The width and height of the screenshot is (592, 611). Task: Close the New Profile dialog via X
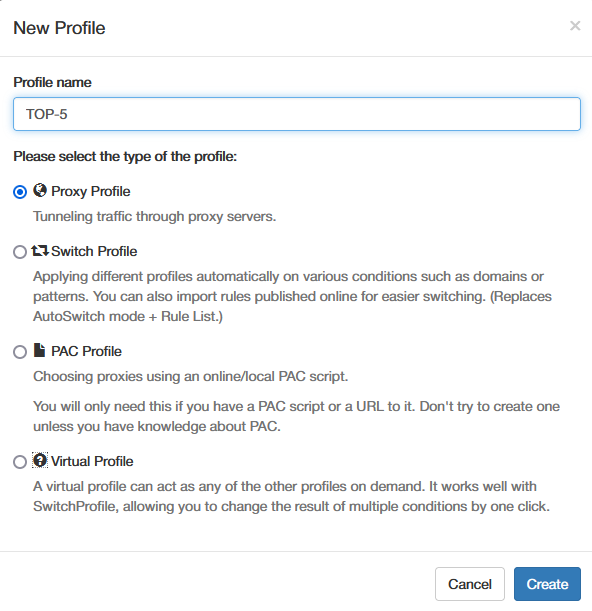point(575,26)
